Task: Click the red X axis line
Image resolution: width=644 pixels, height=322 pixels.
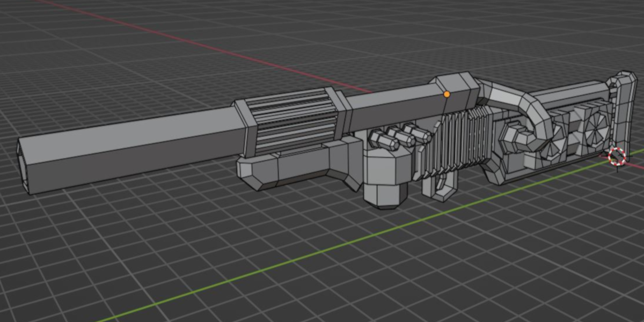Action: [215, 47]
